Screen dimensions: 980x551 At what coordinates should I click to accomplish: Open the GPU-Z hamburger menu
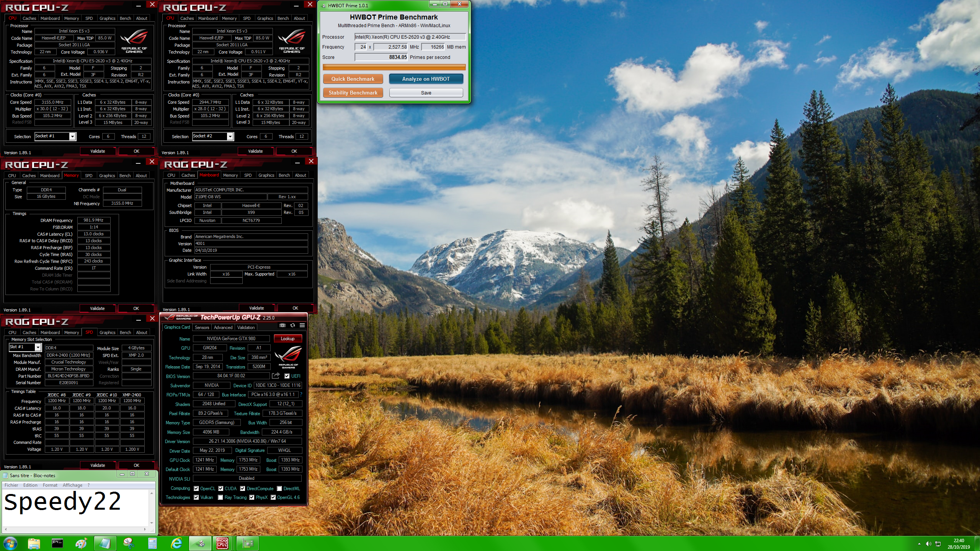pos(302,325)
